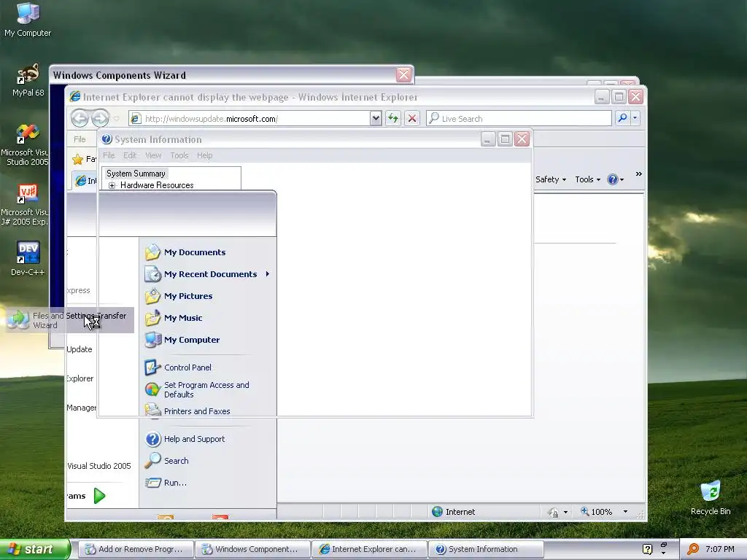Launch Files and Settings Transfer Wizard

tap(69, 321)
